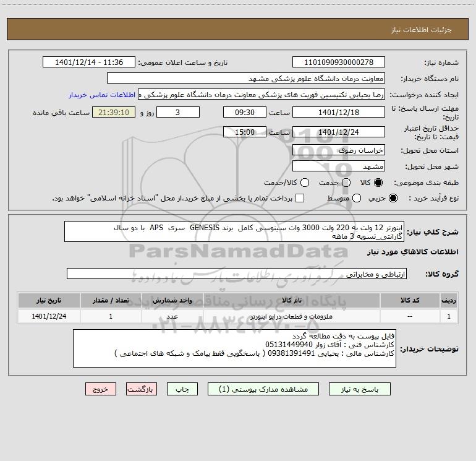The image size is (476, 461).
Task: Select the کالا radio button
Action: (x=378, y=183)
